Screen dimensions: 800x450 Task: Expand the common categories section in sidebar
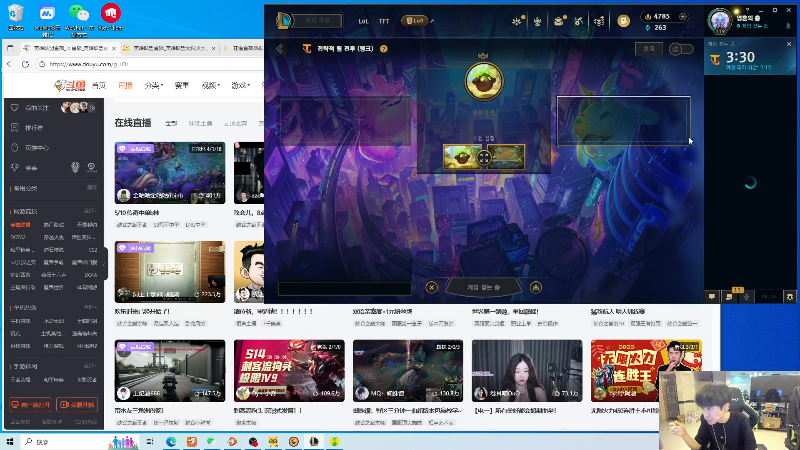click(92, 188)
